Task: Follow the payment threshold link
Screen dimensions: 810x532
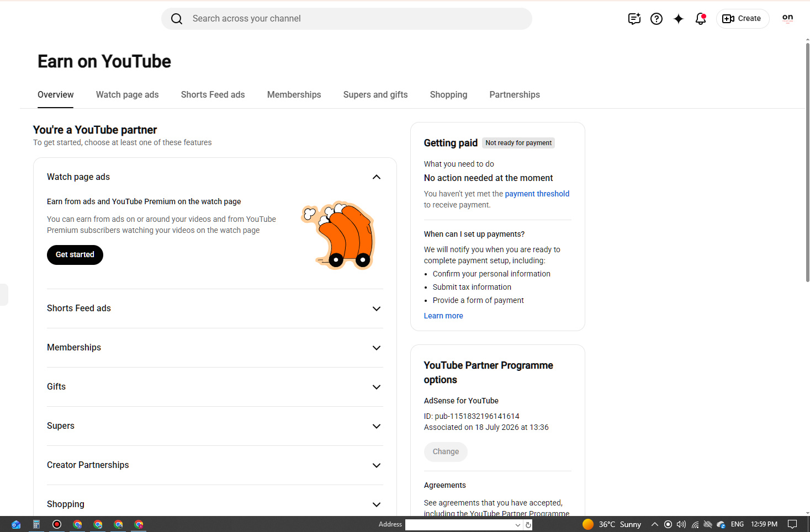Action: click(x=537, y=194)
